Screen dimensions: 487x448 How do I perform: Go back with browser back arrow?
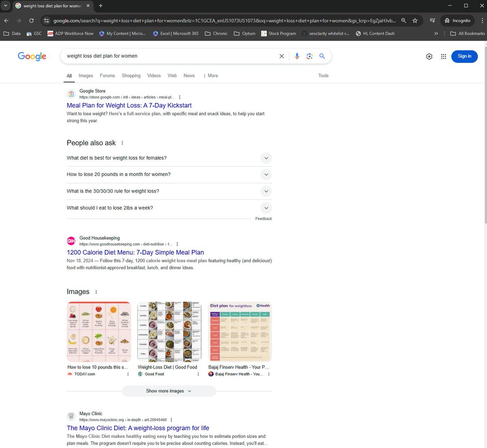[x=6, y=20]
